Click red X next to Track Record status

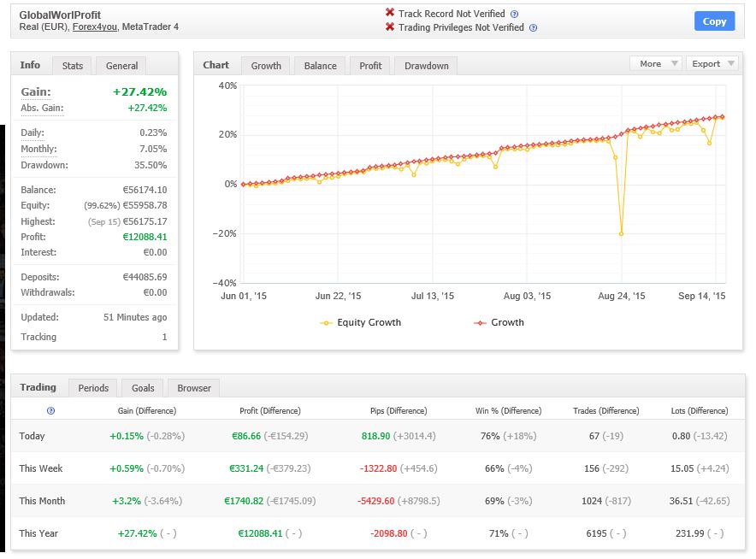coord(390,13)
